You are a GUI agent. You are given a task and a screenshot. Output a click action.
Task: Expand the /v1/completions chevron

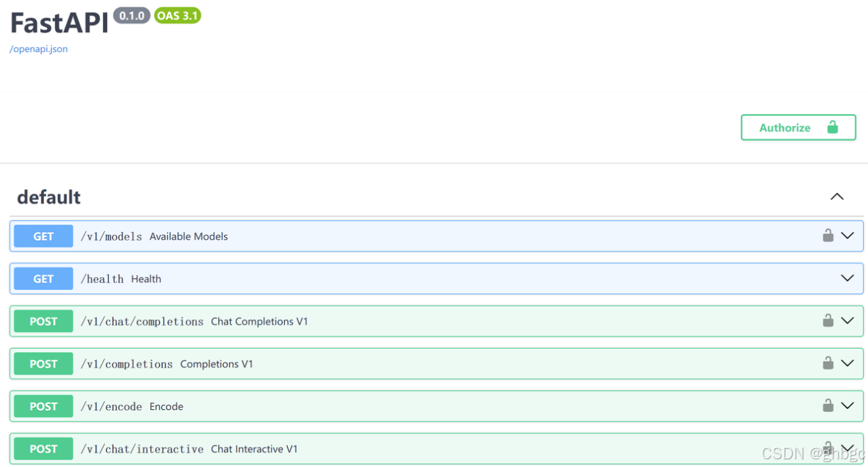coord(847,363)
